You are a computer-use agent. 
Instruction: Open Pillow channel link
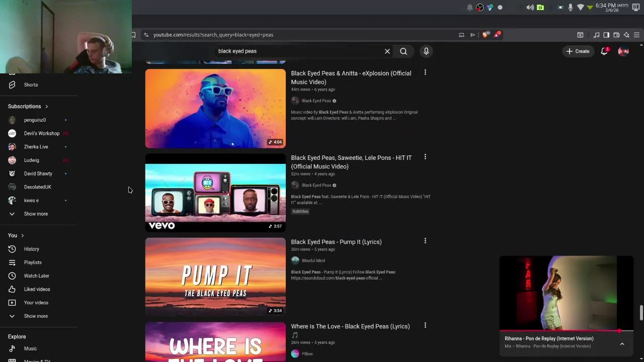(x=307, y=354)
